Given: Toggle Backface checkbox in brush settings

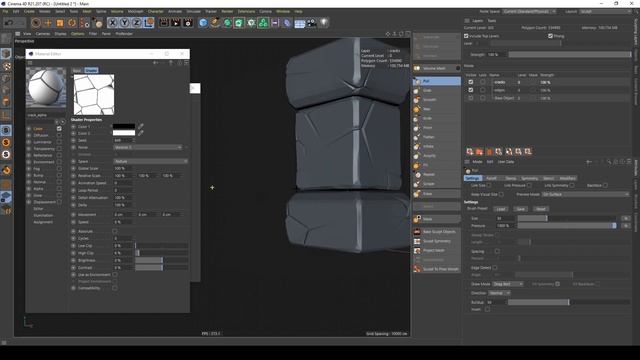Looking at the screenshot, I should click(x=605, y=185).
